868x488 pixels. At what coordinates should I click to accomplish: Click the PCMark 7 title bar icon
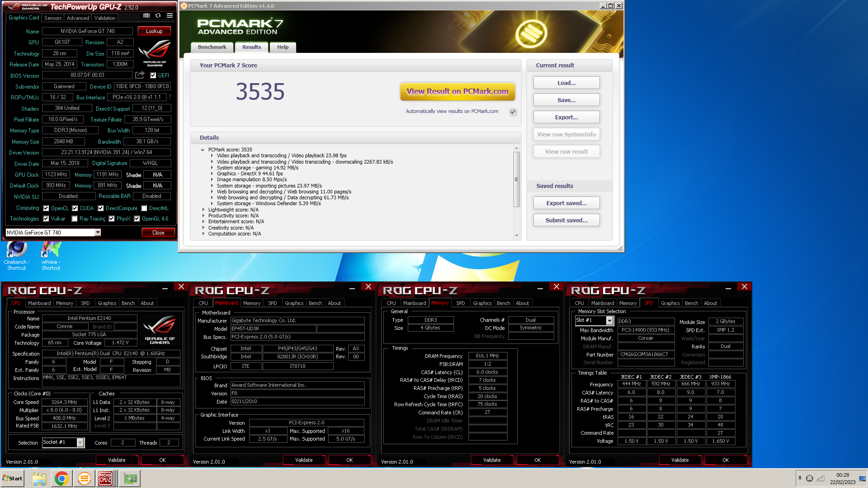click(184, 6)
